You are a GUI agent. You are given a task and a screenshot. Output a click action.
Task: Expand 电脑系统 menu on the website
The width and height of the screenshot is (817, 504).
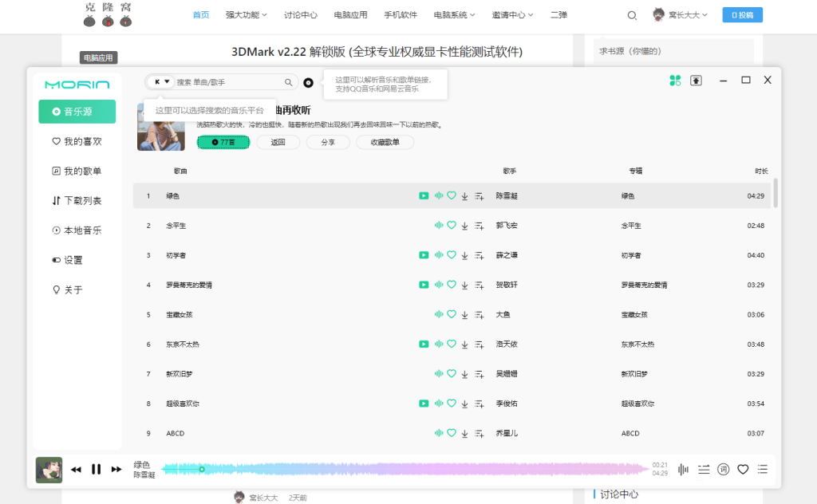[x=454, y=15]
